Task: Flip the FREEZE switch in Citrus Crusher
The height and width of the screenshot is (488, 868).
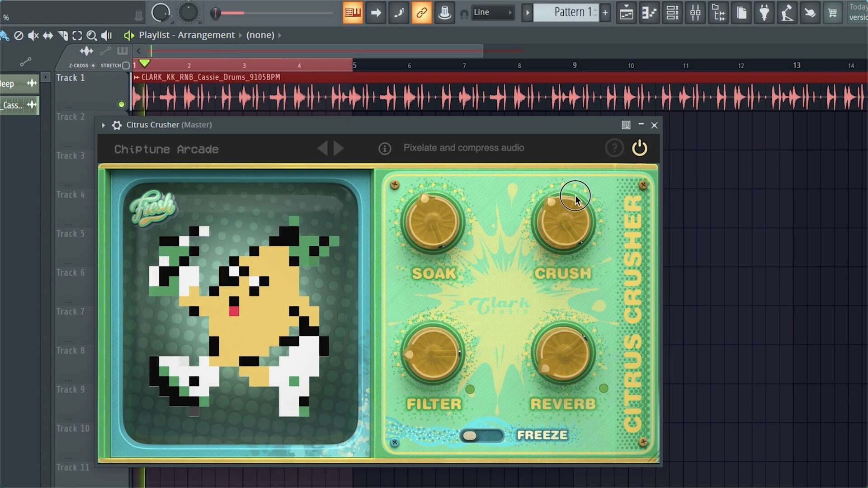Action: [481, 436]
